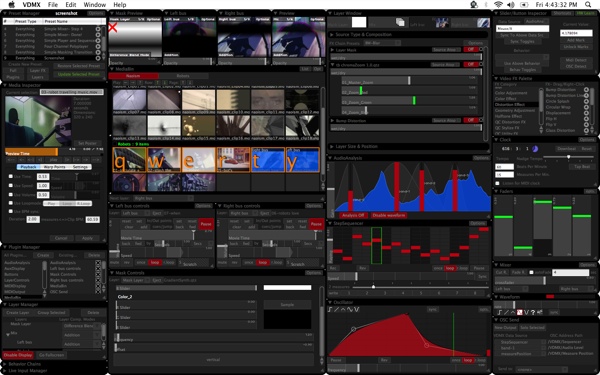Pick the V-shaped triangle wave in Waveform panel
600x375 pixels.
(526, 313)
